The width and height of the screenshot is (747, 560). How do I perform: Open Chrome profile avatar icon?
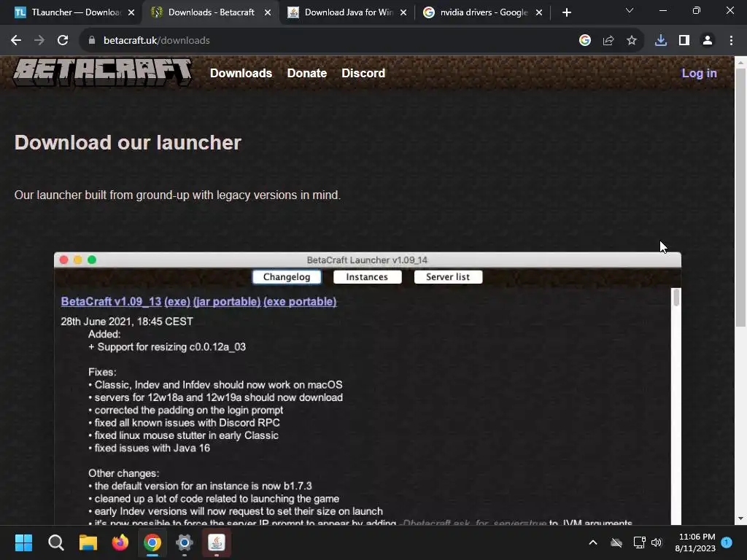pos(708,41)
